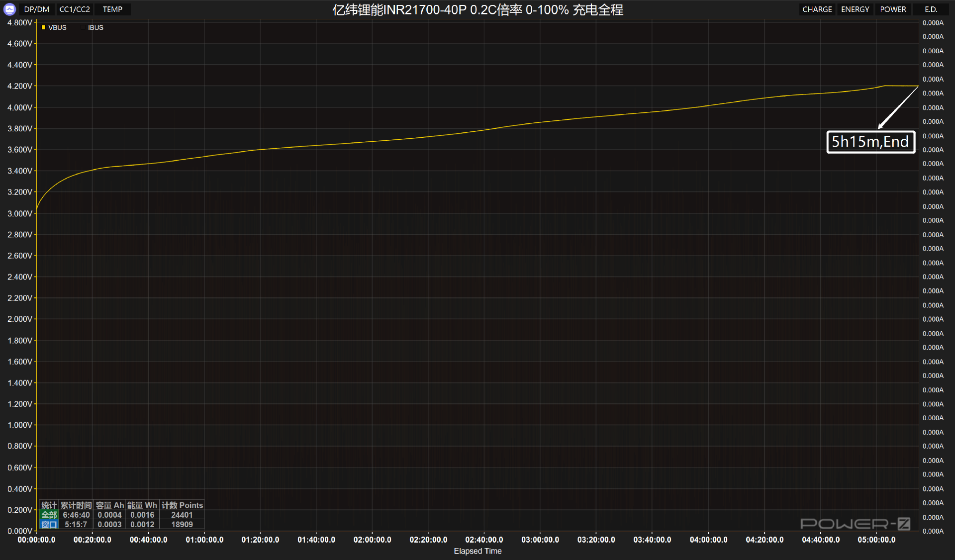Click the 3.000V voltage axis label
Screen dimensions: 955x560
19,213
